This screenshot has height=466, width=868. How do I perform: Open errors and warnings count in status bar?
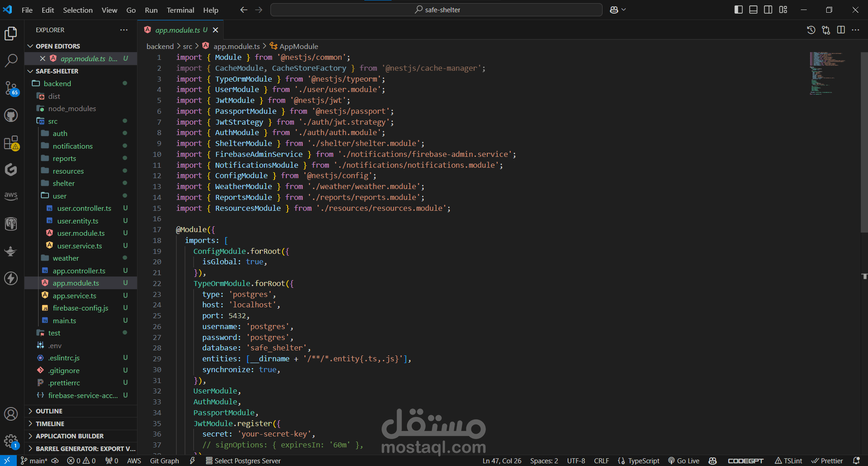click(x=81, y=461)
